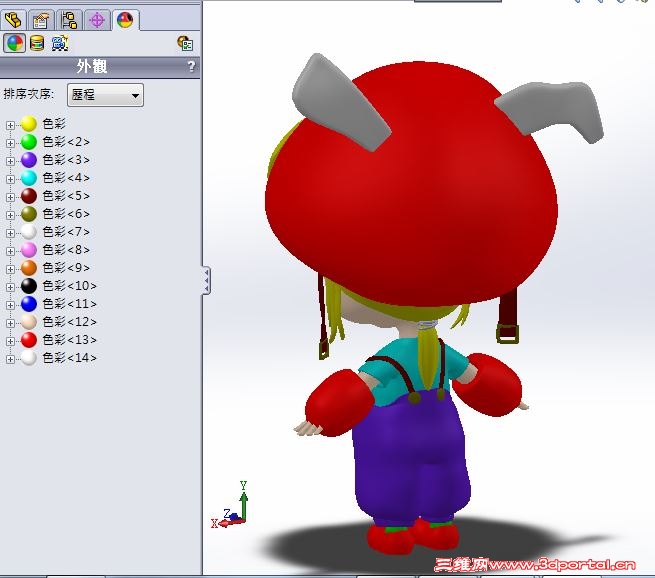Expand the 色彩<6> tree node

click(10, 215)
